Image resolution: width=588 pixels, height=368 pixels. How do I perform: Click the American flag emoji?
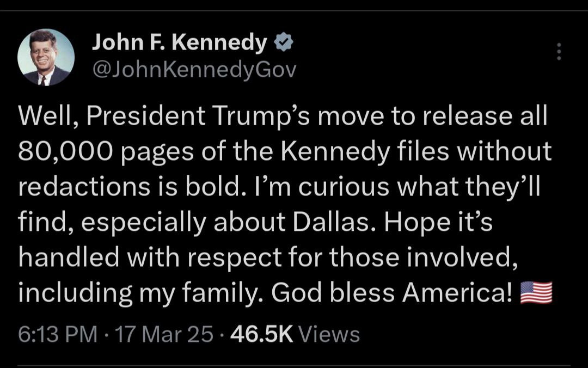[x=536, y=293]
